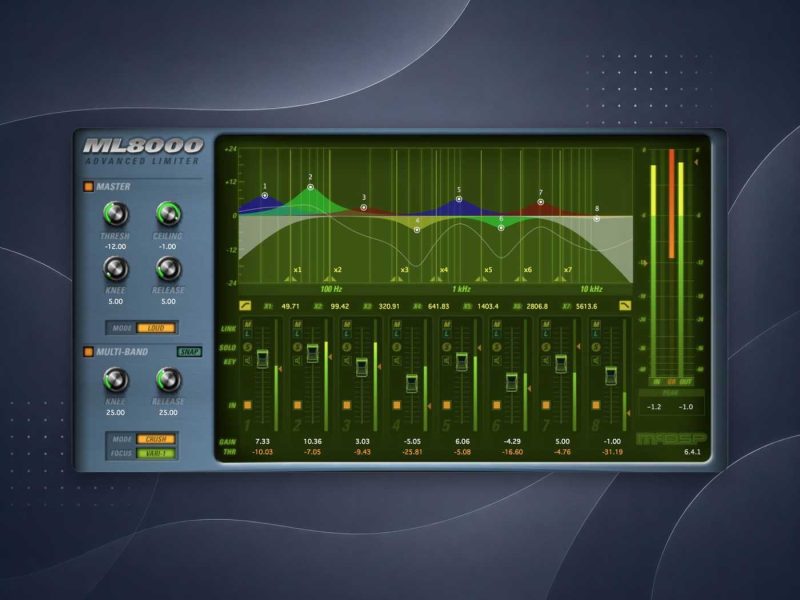The height and width of the screenshot is (600, 800).
Task: Click the band 2 gain value 10.36
Action: [312, 441]
